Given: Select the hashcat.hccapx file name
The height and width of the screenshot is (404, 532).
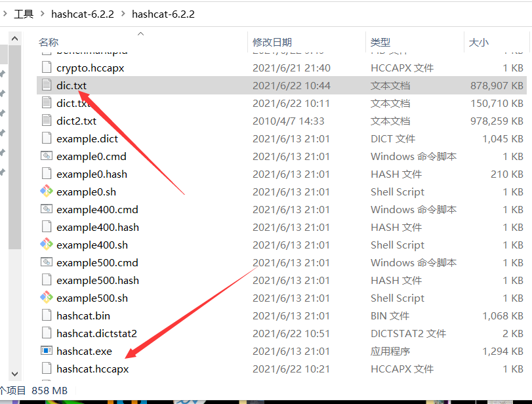Looking at the screenshot, I should pos(92,369).
